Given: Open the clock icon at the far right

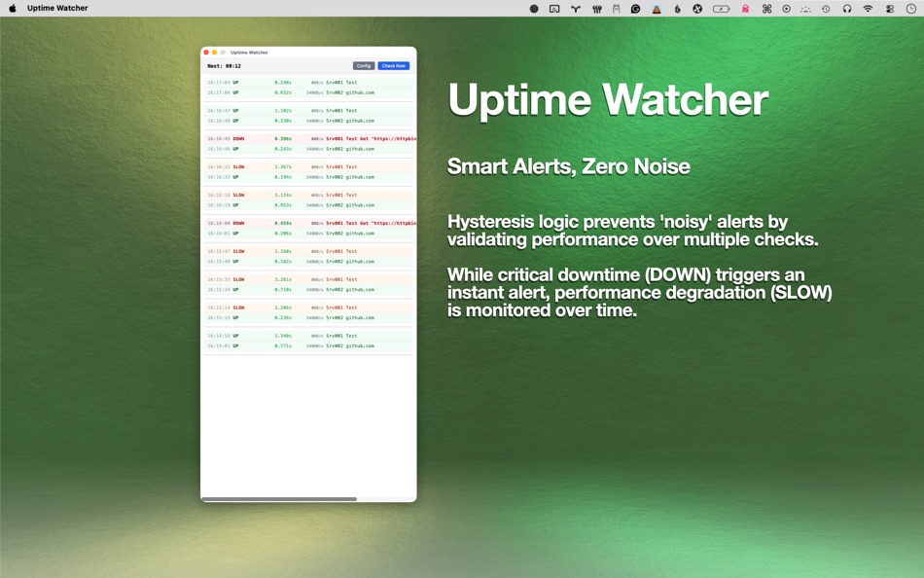Looking at the screenshot, I should 913,8.
